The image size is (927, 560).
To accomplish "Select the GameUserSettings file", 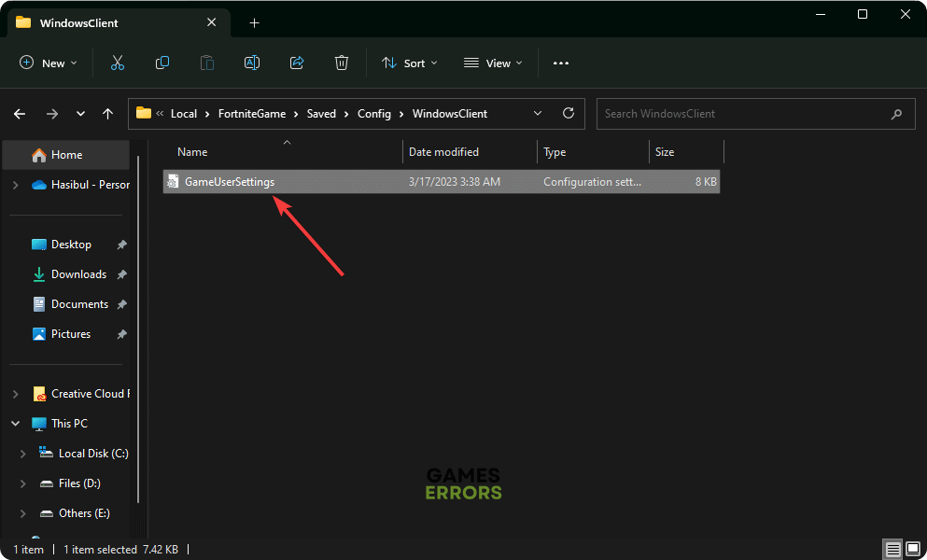I will click(x=230, y=182).
